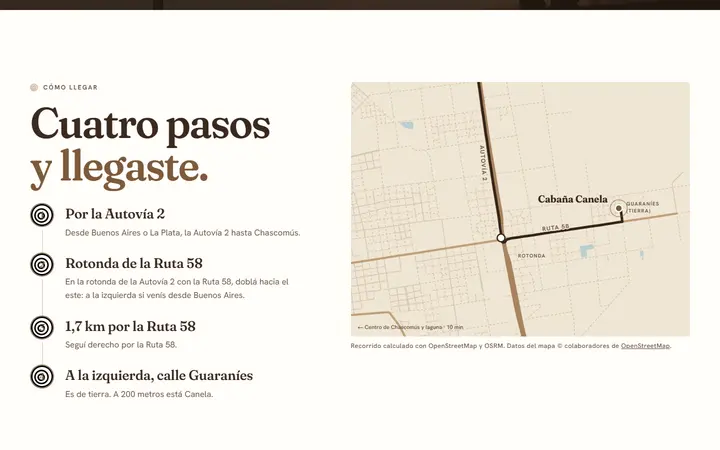Click the Cabaña Canela label on the map
This screenshot has height=450, width=720.
coord(573,199)
